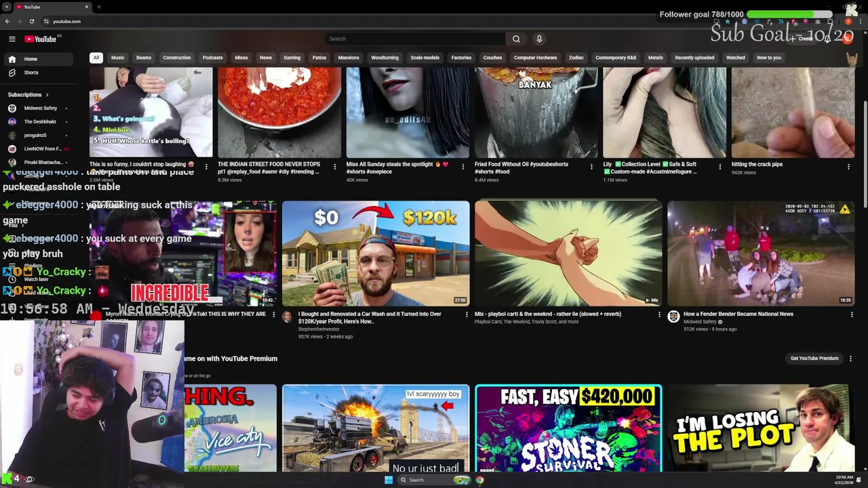868x488 pixels.
Task: Open the playboi carti & the weeknd mix title
Action: [x=548, y=314]
